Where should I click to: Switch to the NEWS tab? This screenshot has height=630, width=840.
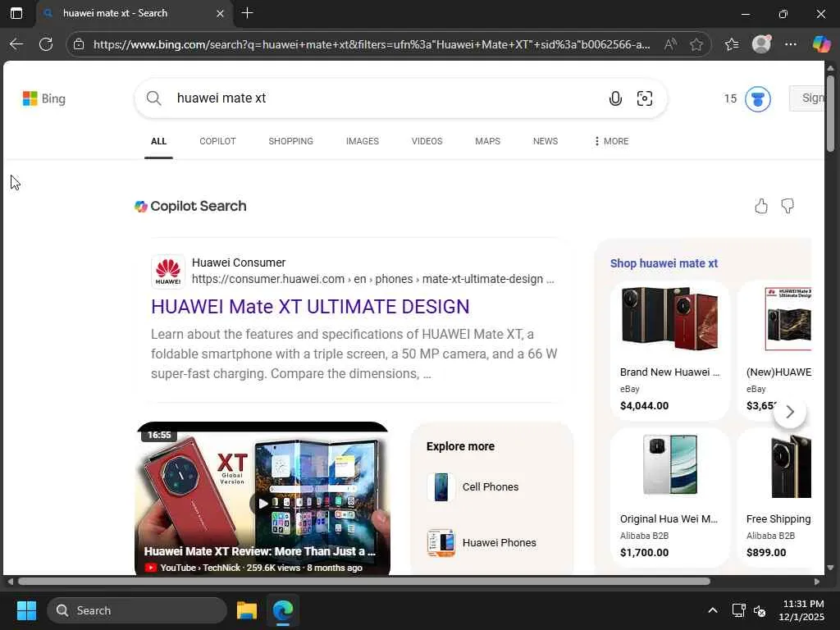coord(546,141)
